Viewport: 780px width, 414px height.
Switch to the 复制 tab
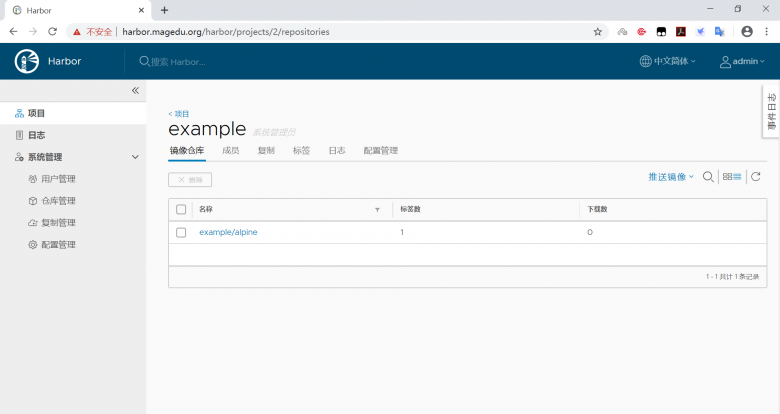coord(266,151)
